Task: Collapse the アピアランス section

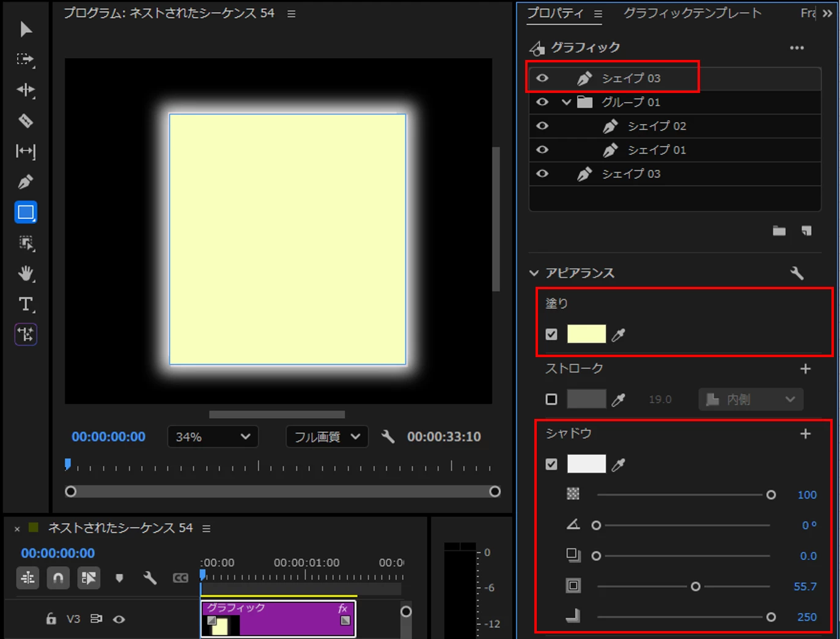Action: (x=534, y=273)
